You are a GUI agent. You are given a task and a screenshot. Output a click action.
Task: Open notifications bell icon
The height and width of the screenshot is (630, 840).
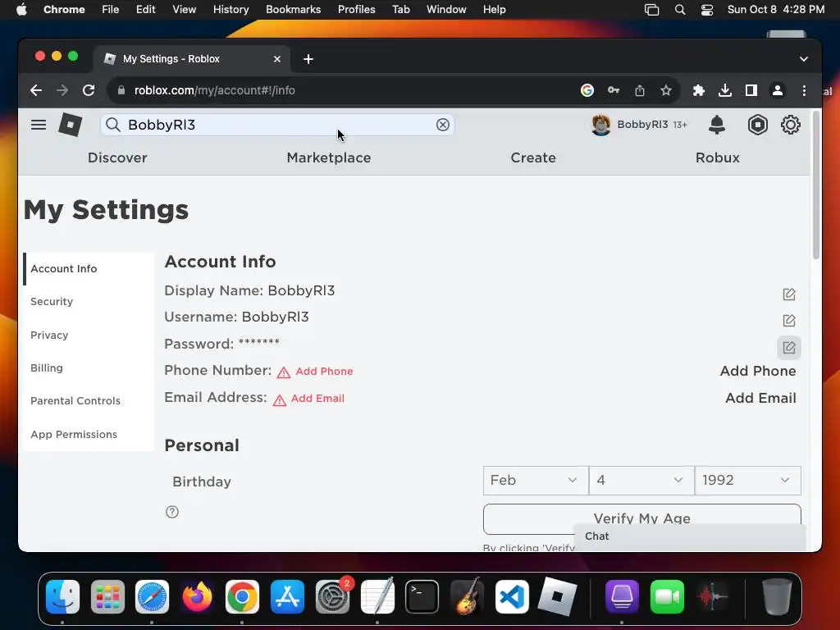pyautogui.click(x=717, y=125)
